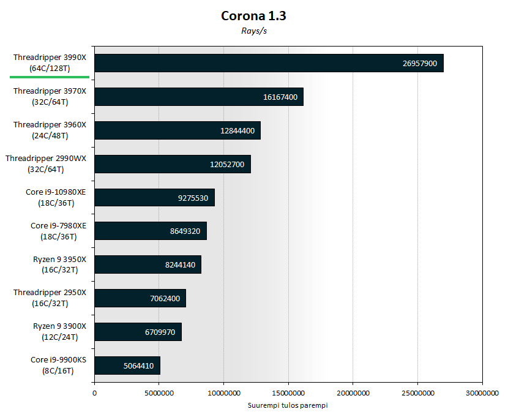
Task: Select the Core i9-7980XE bar
Action: click(151, 231)
